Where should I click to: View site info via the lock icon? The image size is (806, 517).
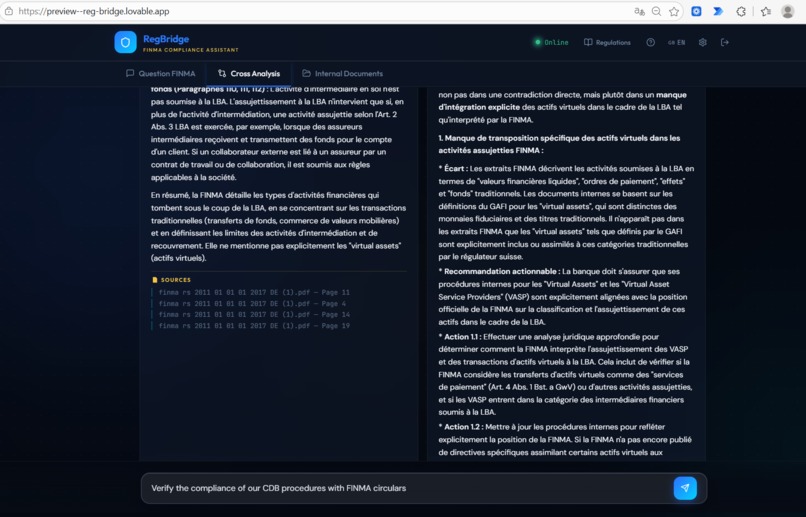coord(9,11)
